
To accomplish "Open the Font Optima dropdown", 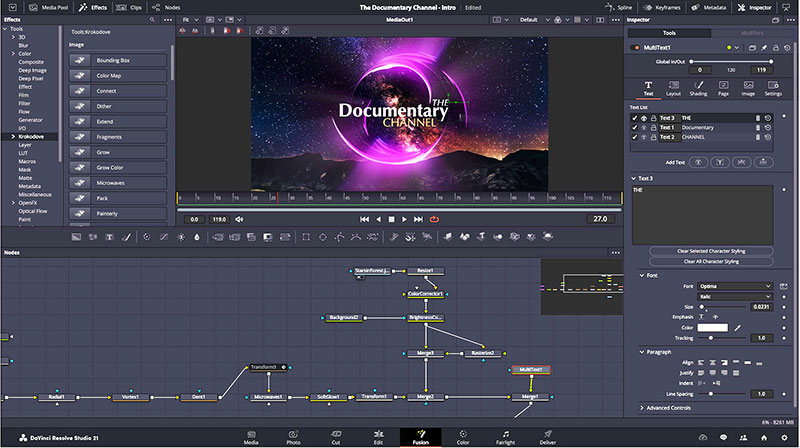I will (735, 286).
